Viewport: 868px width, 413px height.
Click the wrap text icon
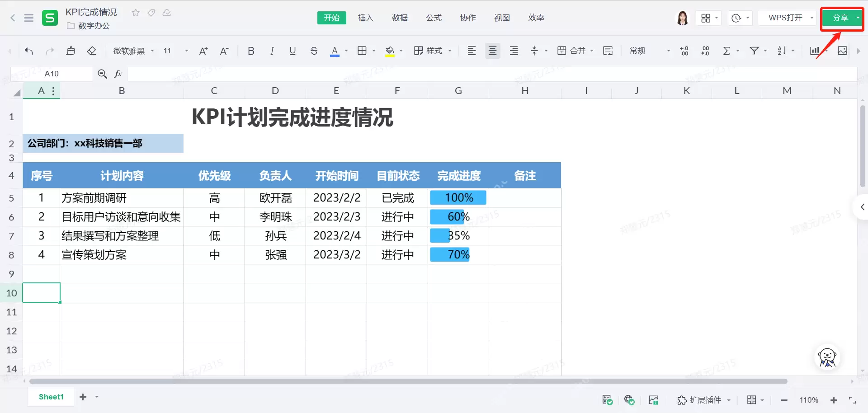pyautogui.click(x=608, y=51)
